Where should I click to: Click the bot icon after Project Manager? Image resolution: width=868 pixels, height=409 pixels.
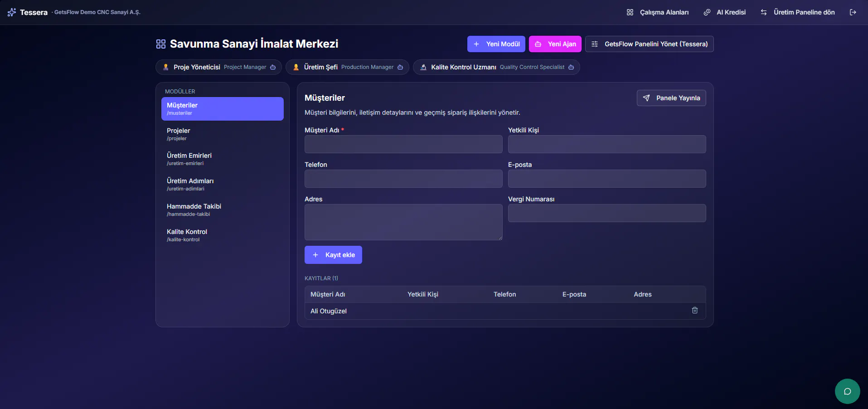[x=273, y=67]
